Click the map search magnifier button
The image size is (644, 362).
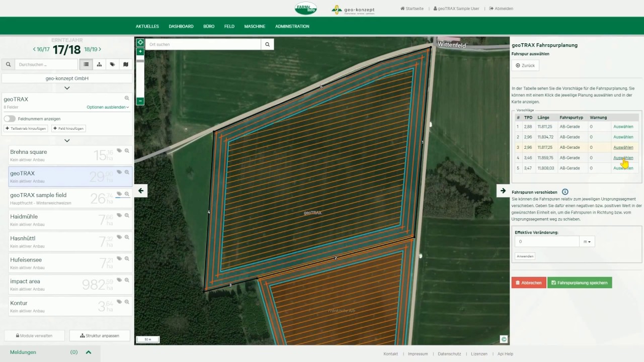[x=268, y=44]
